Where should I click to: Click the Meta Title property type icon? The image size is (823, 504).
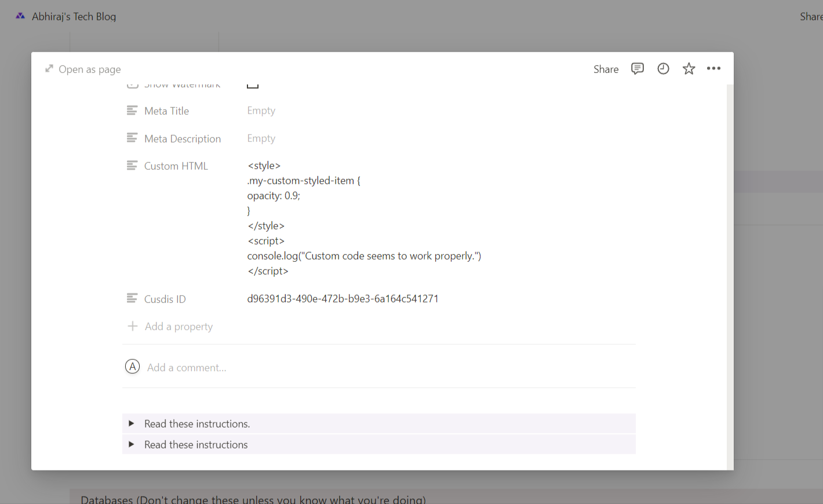pyautogui.click(x=132, y=110)
